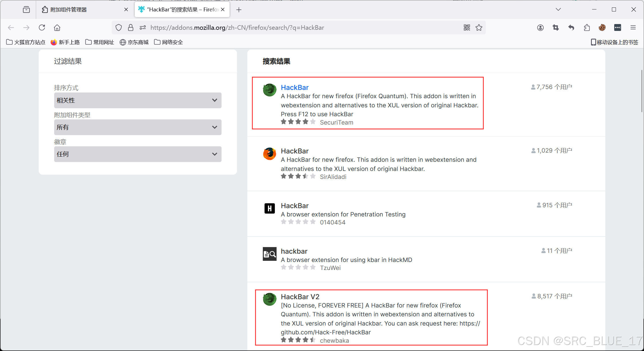Open the 徽章 dropdown showing 任何
Image resolution: width=644 pixels, height=351 pixels.
coord(138,154)
